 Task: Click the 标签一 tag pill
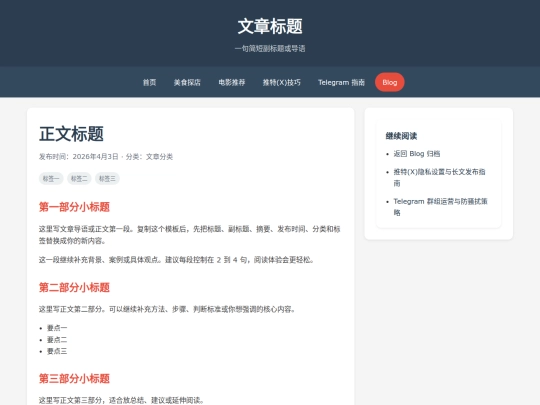pyautogui.click(x=51, y=178)
